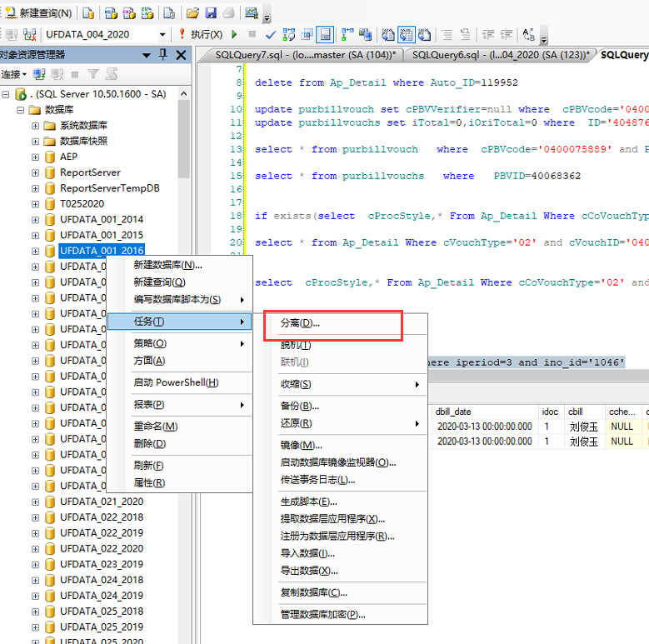Uncomment the selected lines
This screenshot has width=649, height=644.
[x=465, y=35]
